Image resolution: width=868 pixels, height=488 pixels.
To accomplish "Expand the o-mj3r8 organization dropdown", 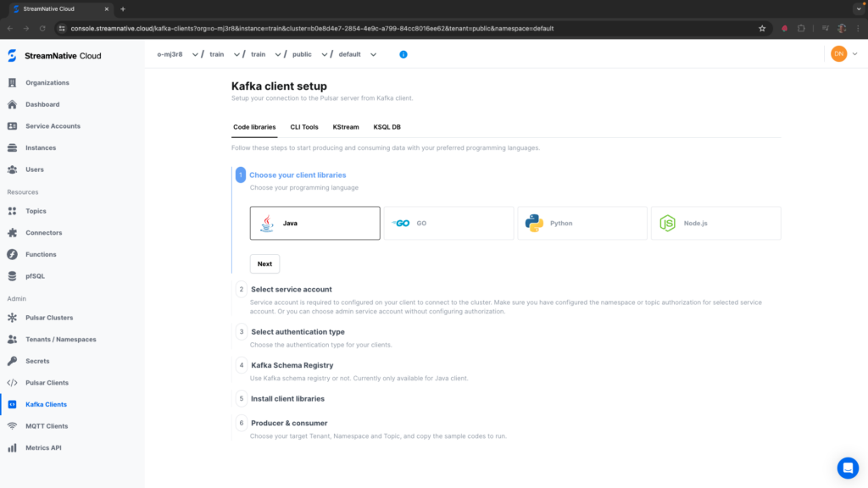I will [195, 54].
